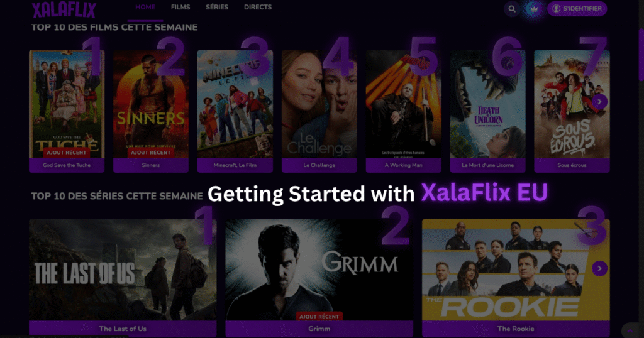Click the XalaFlix logo
The image size is (644, 338).
click(64, 9)
